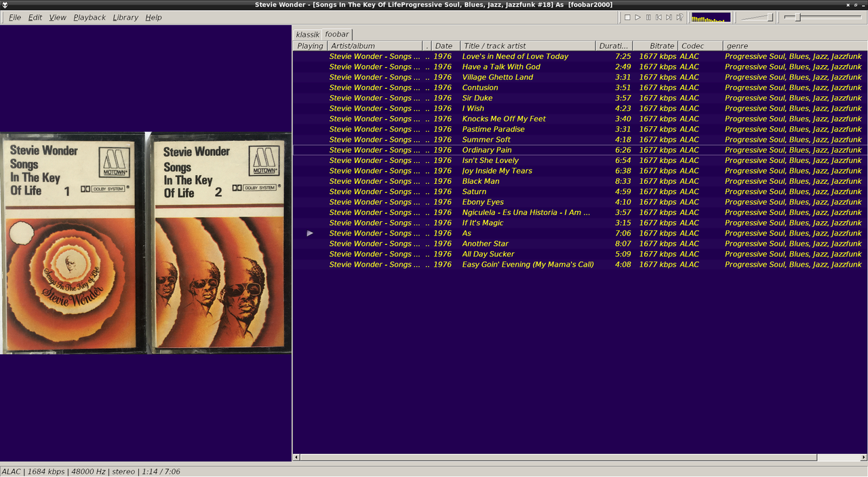Select the track title 'As'
Viewport: 868px width, 477px height.
pyautogui.click(x=467, y=233)
